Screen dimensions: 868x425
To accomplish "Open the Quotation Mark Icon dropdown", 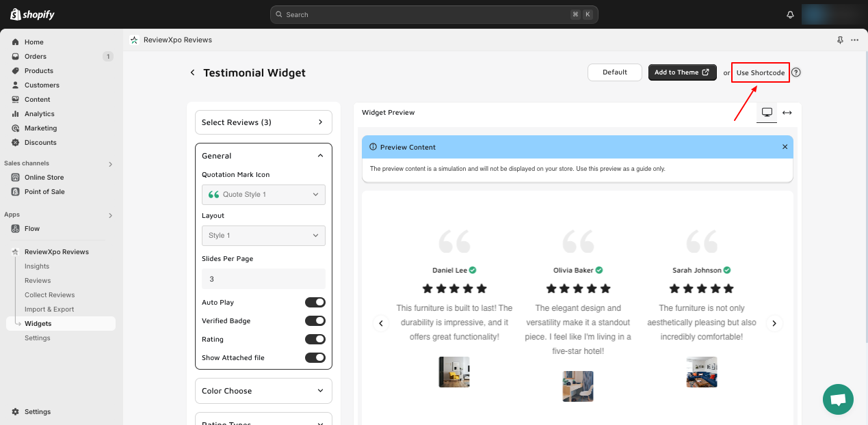I will 263,195.
